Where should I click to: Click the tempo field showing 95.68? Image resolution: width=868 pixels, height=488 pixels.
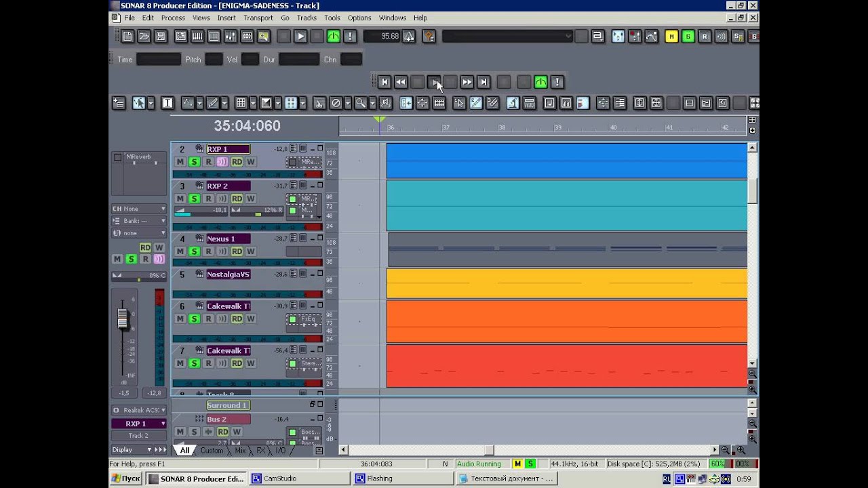click(382, 37)
